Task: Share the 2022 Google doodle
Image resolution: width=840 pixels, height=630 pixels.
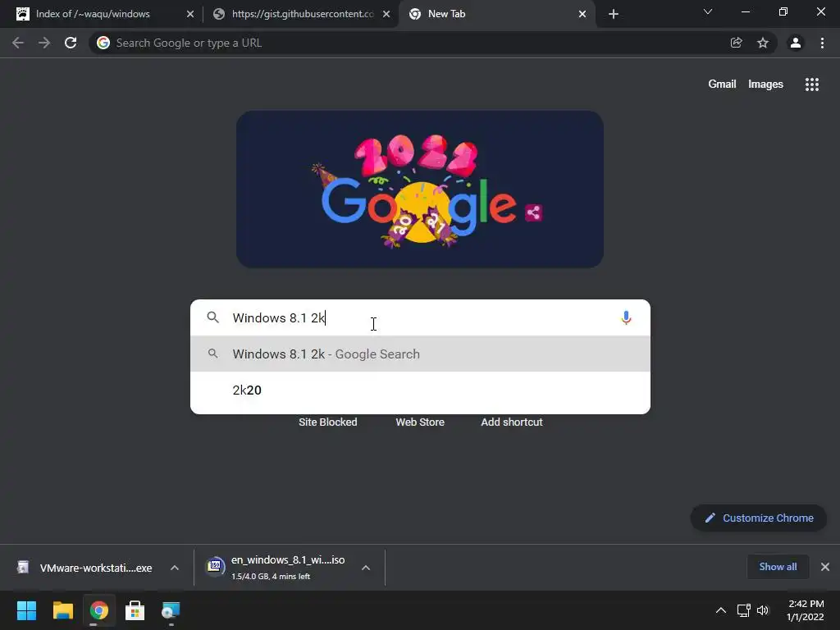Action: (533, 212)
